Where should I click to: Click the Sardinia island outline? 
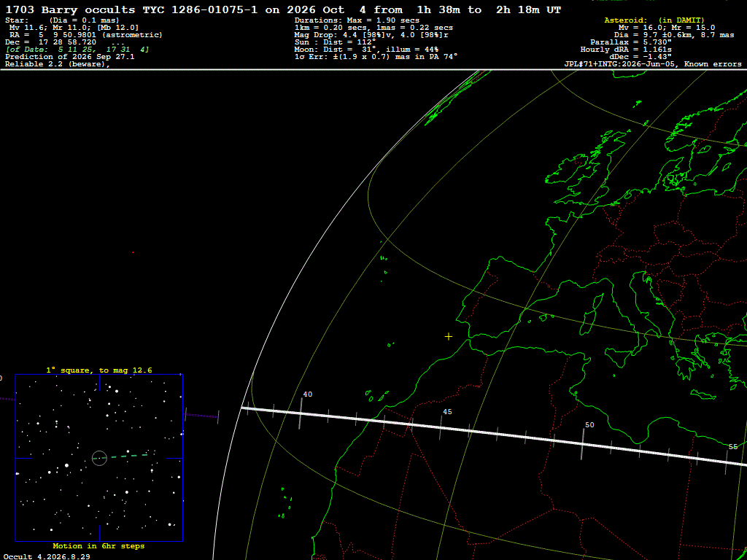587,323
